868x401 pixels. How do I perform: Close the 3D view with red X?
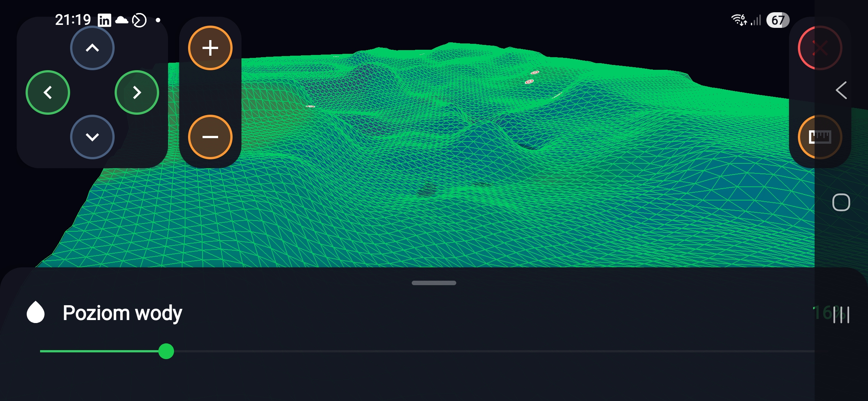point(820,48)
